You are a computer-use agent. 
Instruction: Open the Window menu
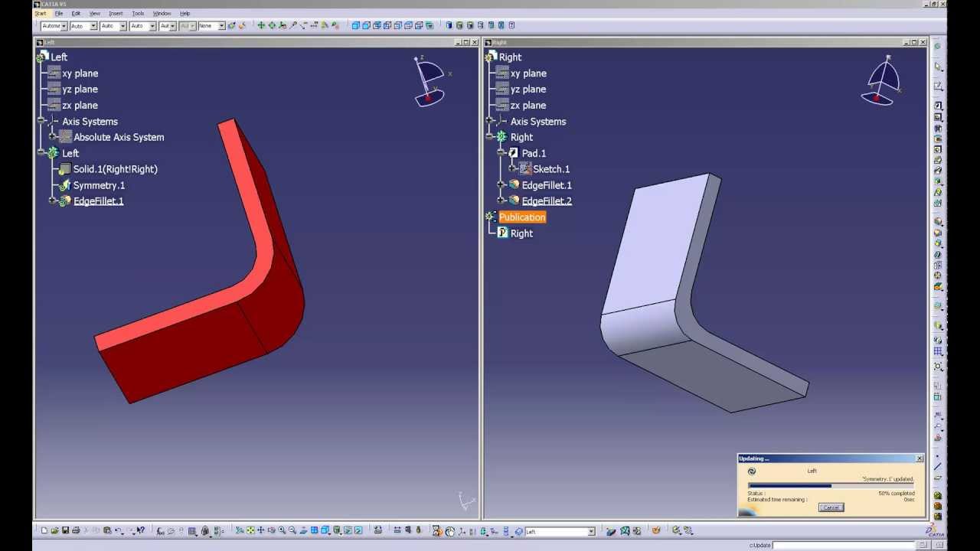pos(162,13)
